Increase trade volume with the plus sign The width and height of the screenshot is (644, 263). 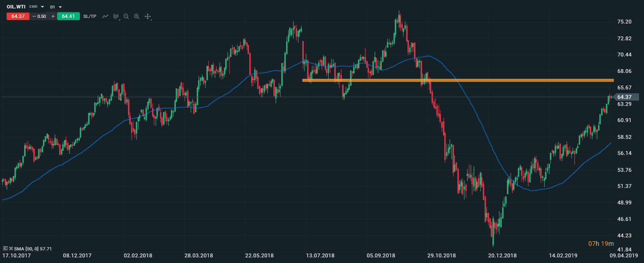click(x=53, y=16)
